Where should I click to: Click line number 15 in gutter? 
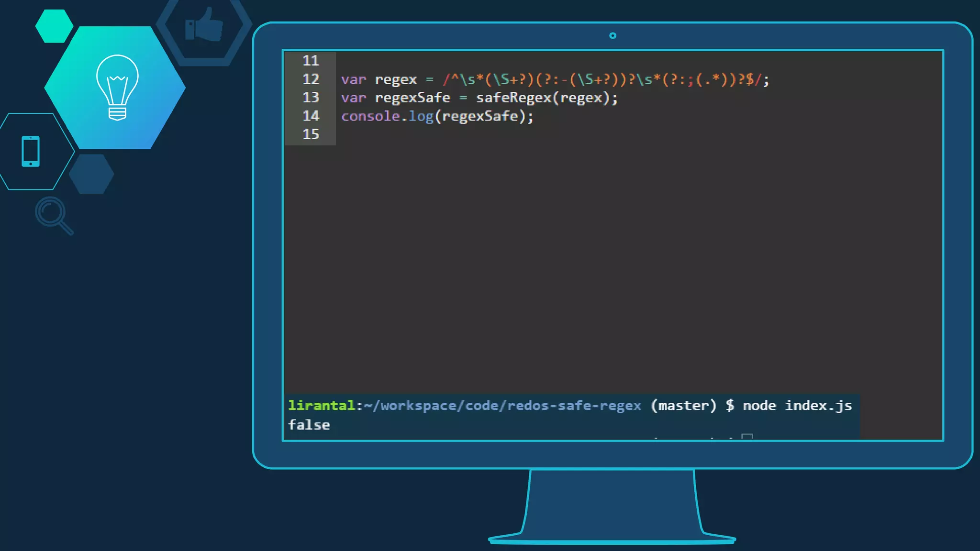(311, 134)
